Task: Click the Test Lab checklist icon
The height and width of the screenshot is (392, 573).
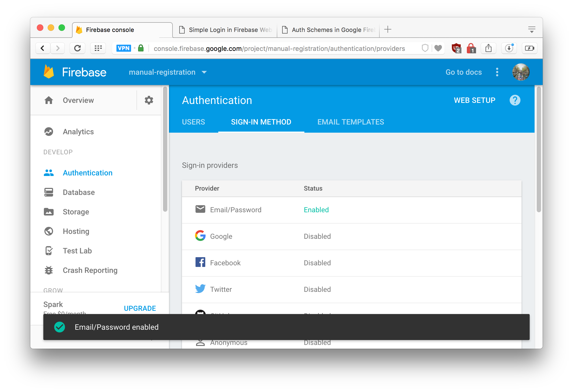Action: pos(49,251)
